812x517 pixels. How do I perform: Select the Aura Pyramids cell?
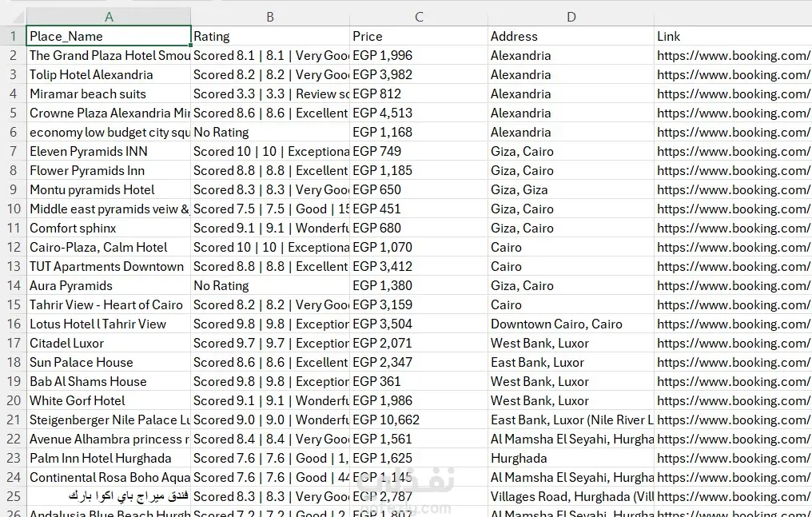coord(109,285)
